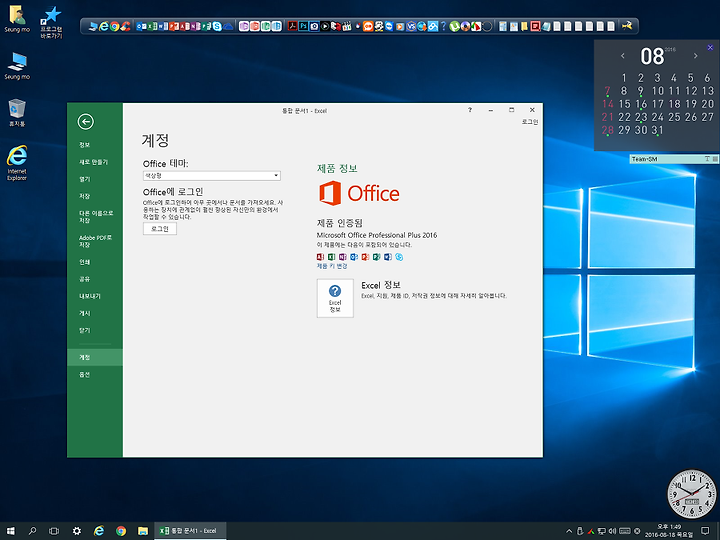This screenshot has height=540, width=720.
Task: Launch Internet Explorer from the top dock
Action: pos(104,26)
